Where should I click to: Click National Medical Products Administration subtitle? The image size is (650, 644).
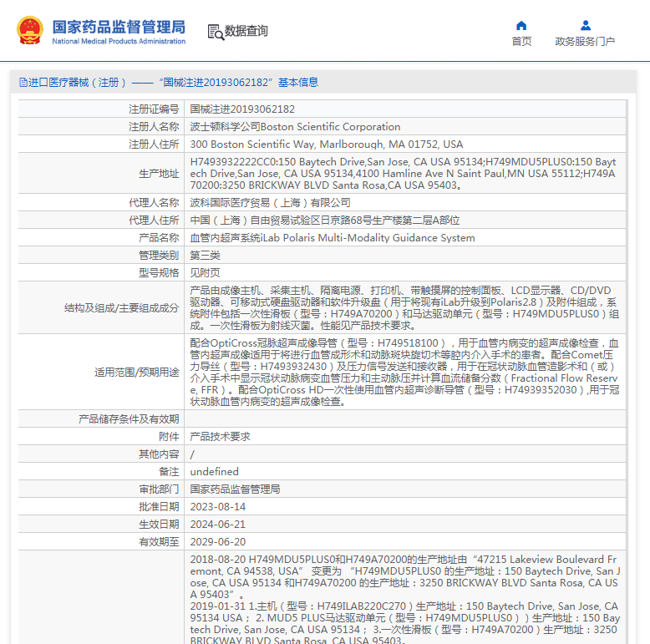point(119,42)
